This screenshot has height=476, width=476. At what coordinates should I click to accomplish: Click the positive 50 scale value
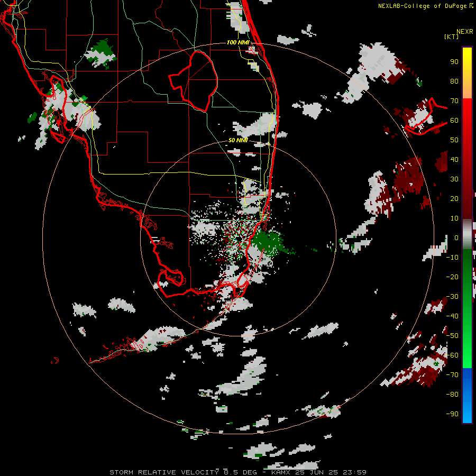pyautogui.click(x=454, y=140)
